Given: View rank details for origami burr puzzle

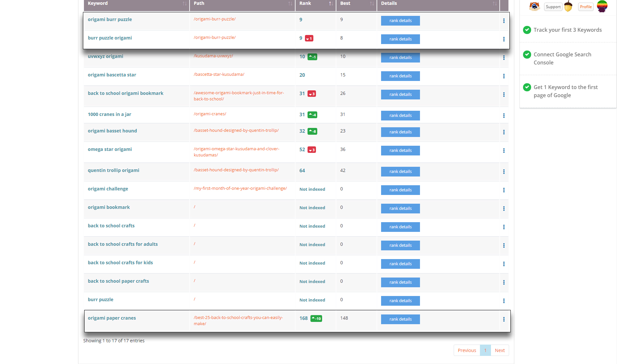Looking at the screenshot, I should click(x=401, y=21).
